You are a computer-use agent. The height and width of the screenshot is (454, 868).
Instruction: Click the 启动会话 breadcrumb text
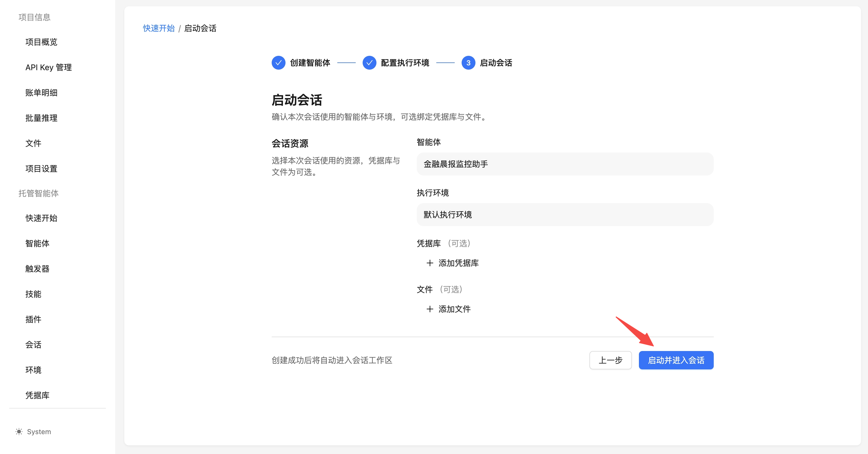(x=200, y=28)
